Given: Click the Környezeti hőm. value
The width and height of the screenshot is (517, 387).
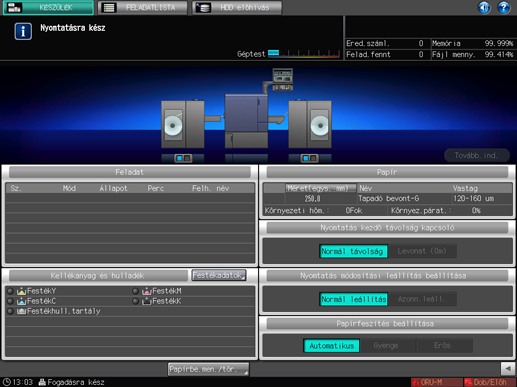Looking at the screenshot, I should point(354,211).
